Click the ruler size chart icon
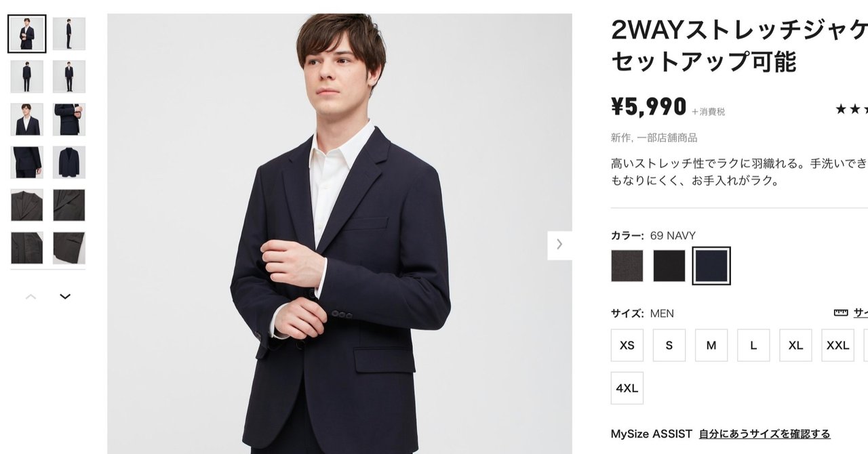This screenshot has width=868, height=454. coord(841,312)
